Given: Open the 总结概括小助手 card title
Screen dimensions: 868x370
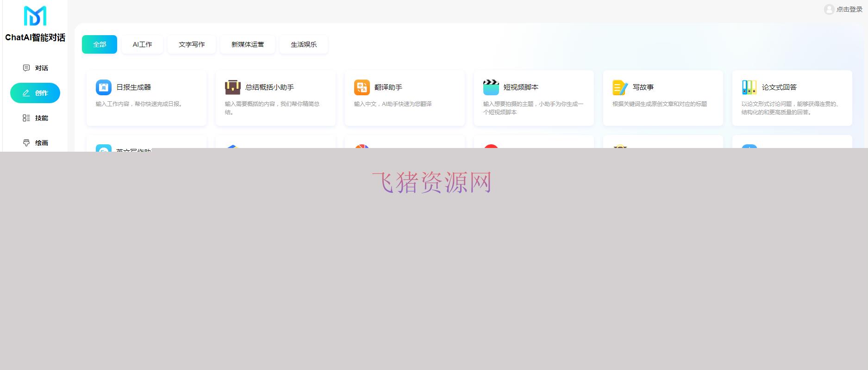Looking at the screenshot, I should click(x=270, y=87).
